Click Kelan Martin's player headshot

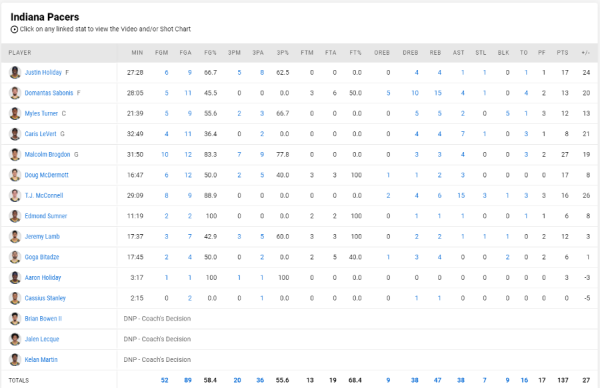click(x=15, y=360)
